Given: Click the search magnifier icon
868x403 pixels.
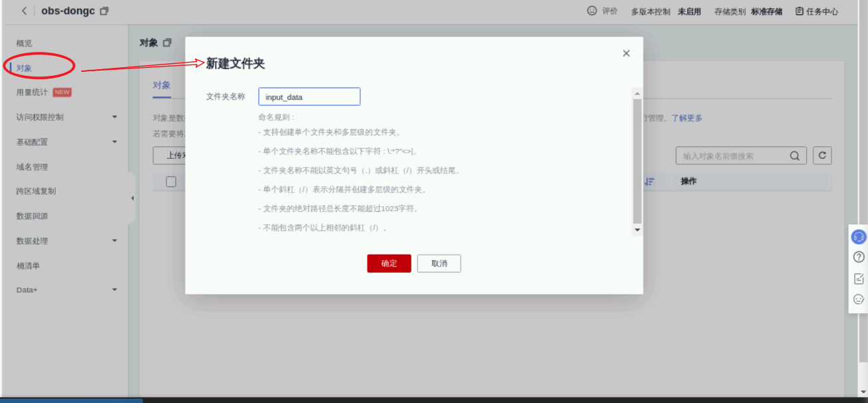Looking at the screenshot, I should [x=795, y=156].
